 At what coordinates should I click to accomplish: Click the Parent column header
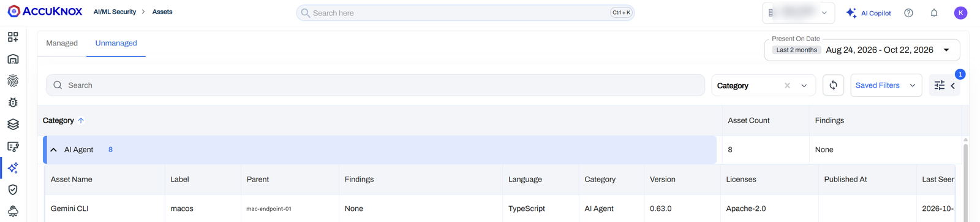point(258,179)
